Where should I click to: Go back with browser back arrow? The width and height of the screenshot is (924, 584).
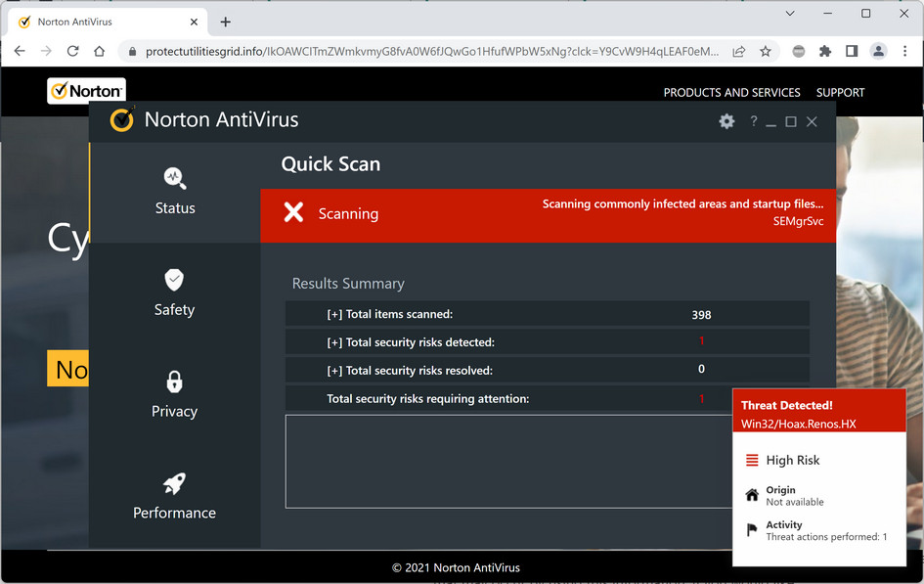click(20, 51)
